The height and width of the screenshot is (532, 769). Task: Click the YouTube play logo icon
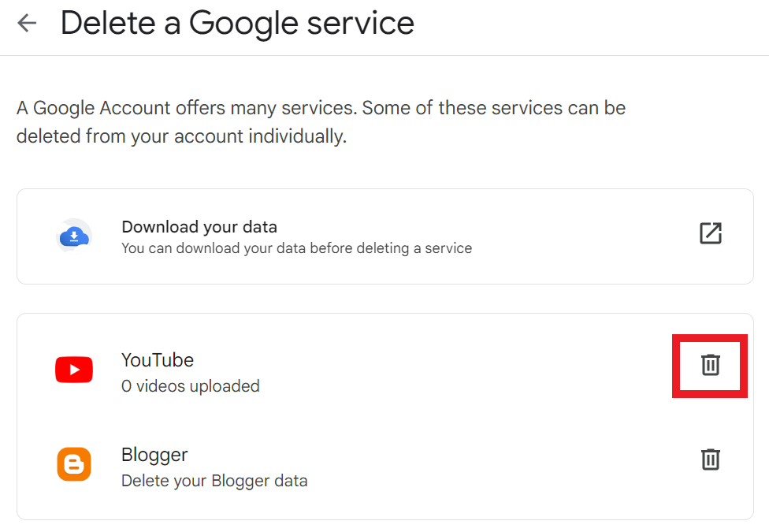tap(73, 369)
